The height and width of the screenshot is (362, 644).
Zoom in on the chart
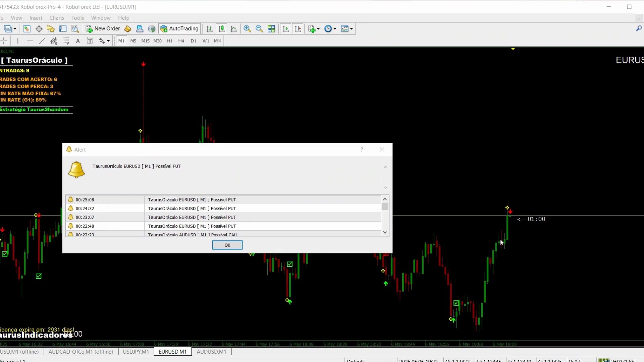[247, 29]
